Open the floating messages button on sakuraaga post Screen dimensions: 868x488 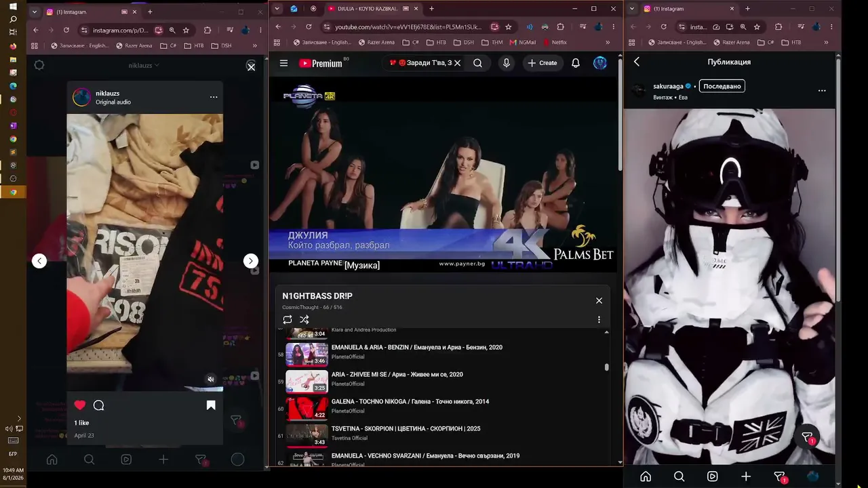point(807,437)
